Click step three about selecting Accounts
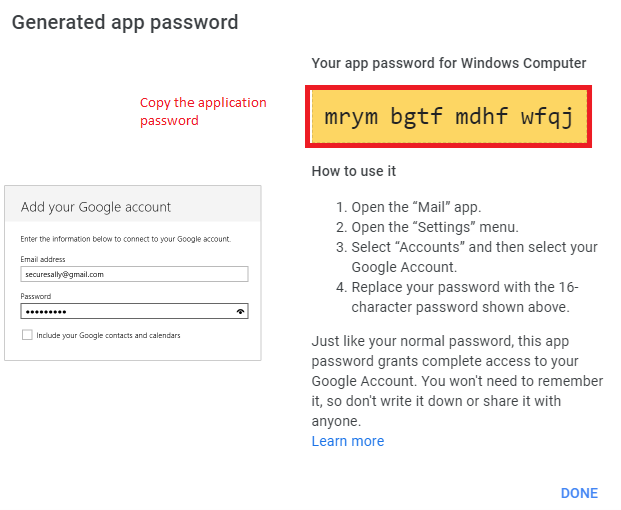This screenshot has width=621, height=510. 467,257
